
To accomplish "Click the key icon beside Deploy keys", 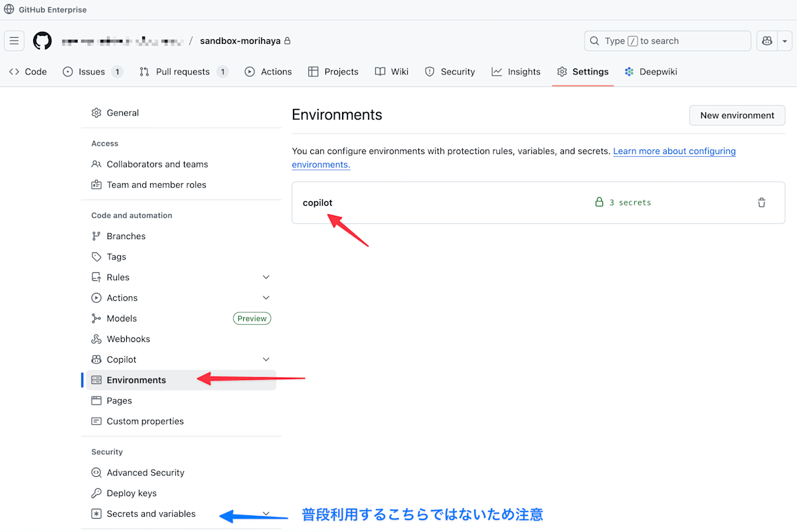I will point(96,493).
